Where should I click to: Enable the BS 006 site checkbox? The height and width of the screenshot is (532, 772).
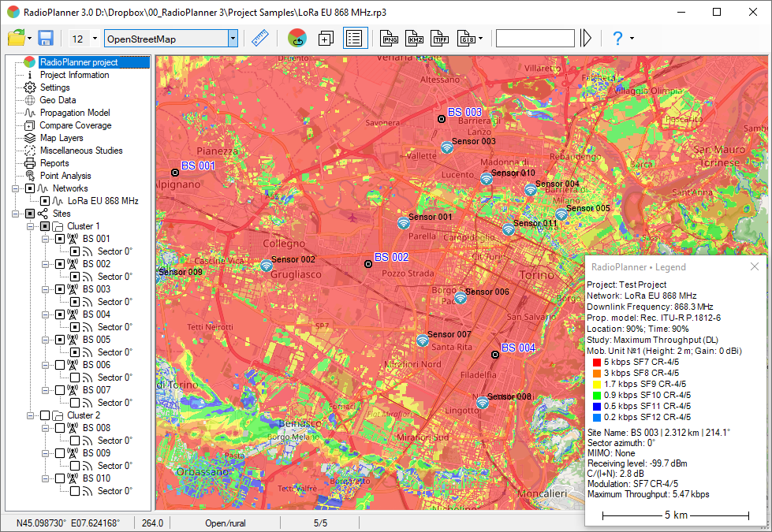pos(60,365)
